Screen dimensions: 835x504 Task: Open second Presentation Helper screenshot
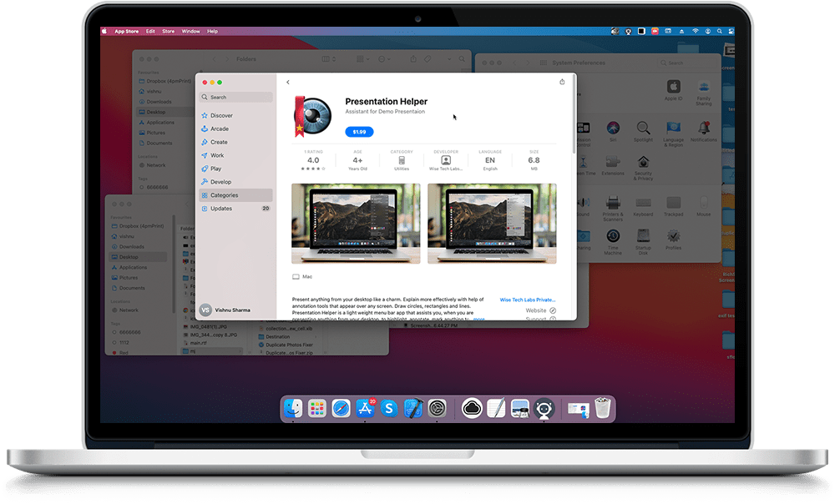492,224
